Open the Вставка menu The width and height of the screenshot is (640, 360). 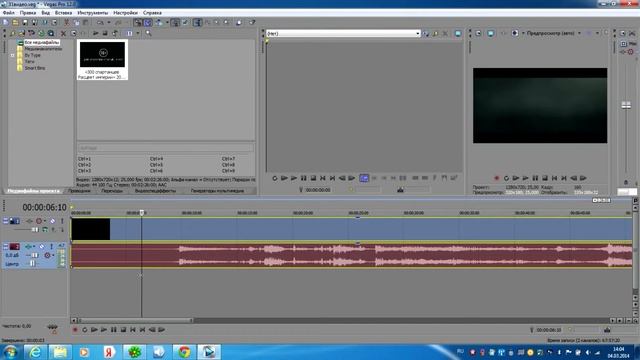pos(63,13)
